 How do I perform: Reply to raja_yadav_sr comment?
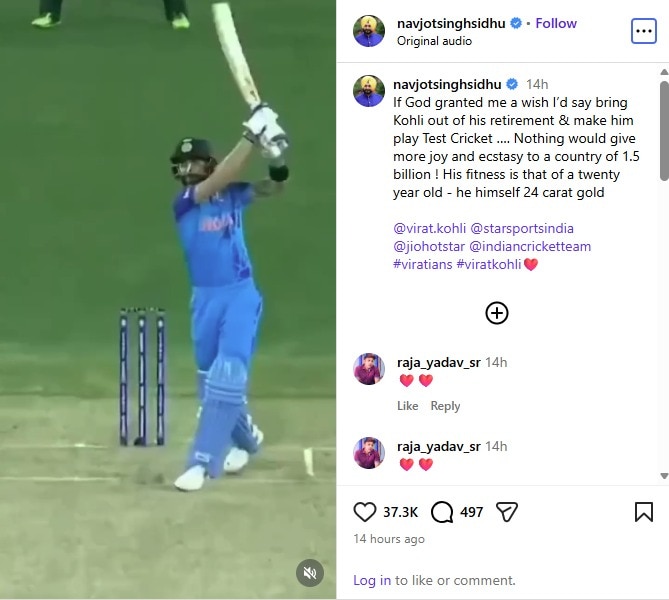(x=445, y=405)
